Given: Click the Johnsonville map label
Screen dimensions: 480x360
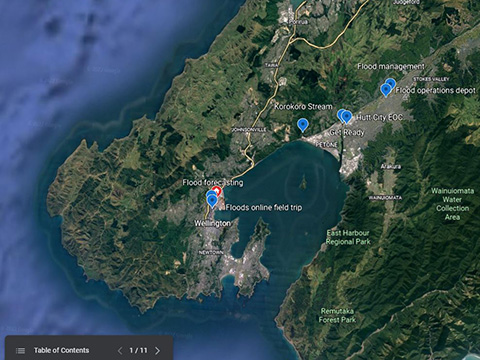Looking at the screenshot, I should pyautogui.click(x=249, y=130).
